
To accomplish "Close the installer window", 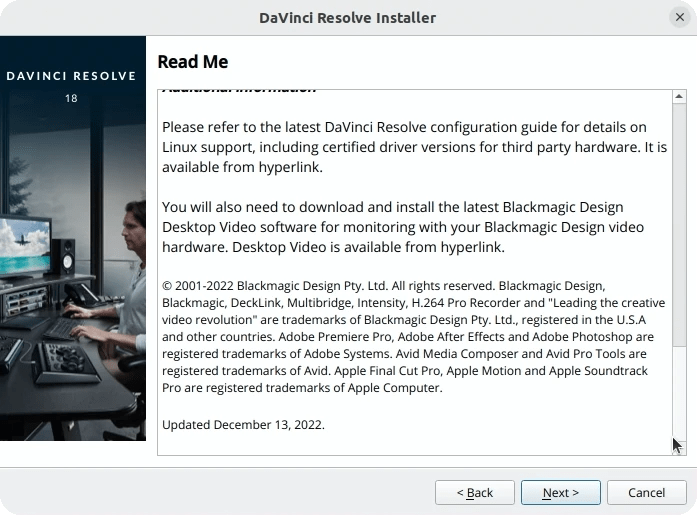I will (680, 17).
